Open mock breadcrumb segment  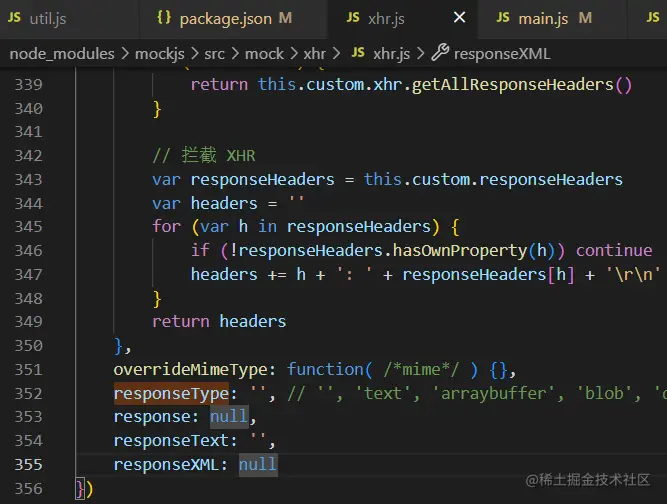264,54
